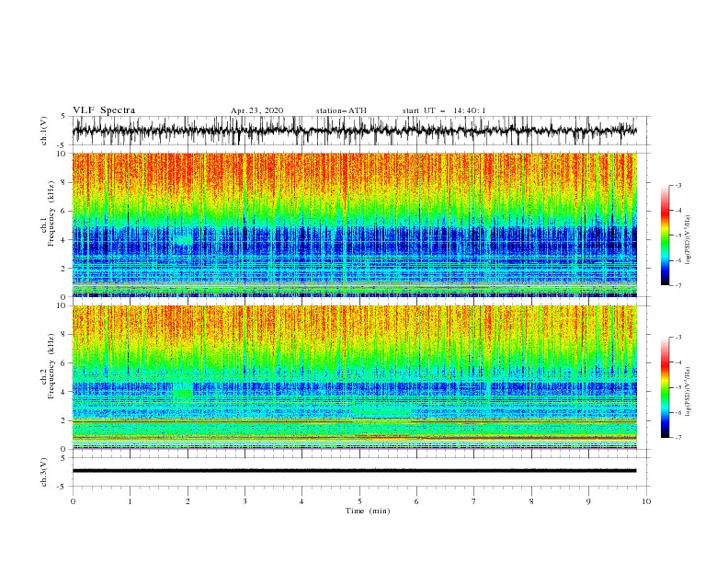This screenshot has height=563, width=728.
Task: Click the "6" kHz tick on ch.2 frequency axis
Action: [64, 363]
